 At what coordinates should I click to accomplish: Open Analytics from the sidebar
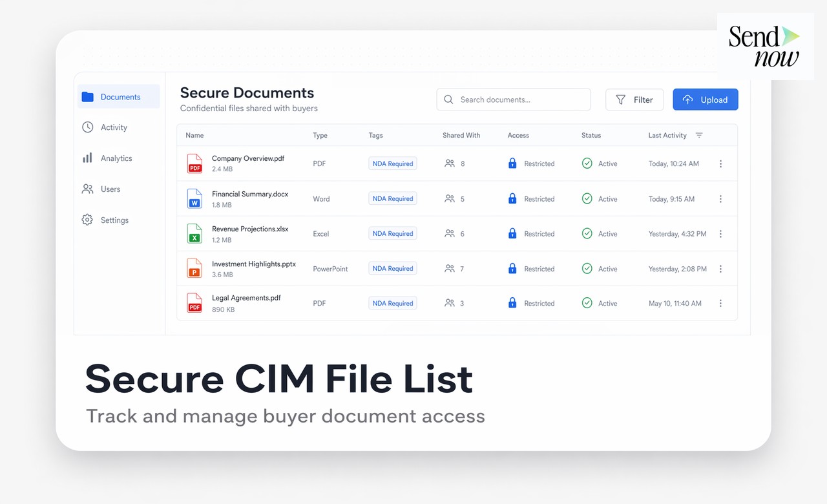(115, 158)
